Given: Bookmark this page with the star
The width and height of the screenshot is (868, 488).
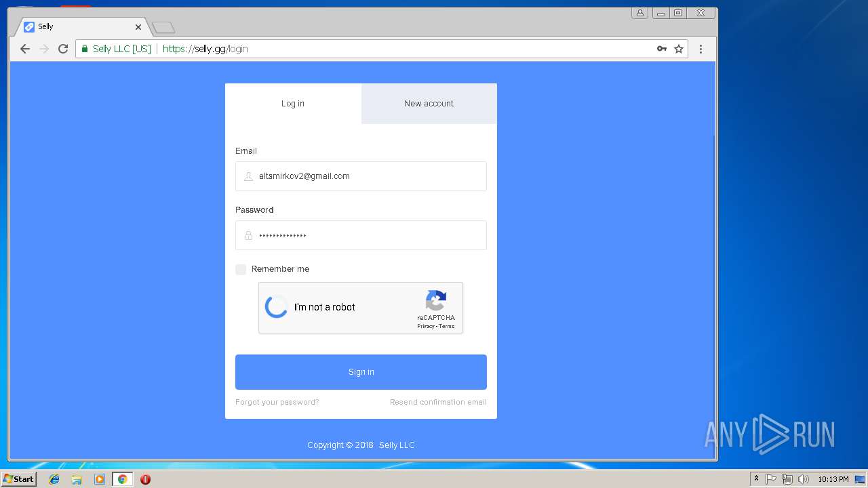Looking at the screenshot, I should [x=679, y=49].
